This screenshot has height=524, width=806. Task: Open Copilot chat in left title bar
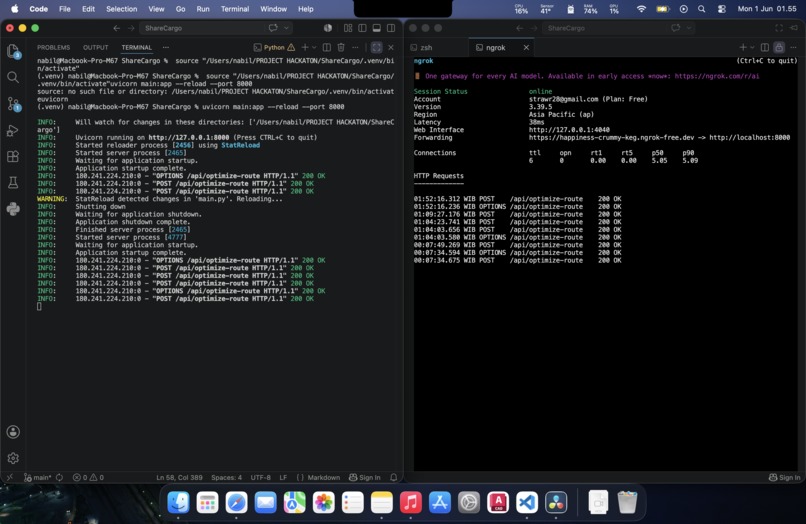coord(273,28)
